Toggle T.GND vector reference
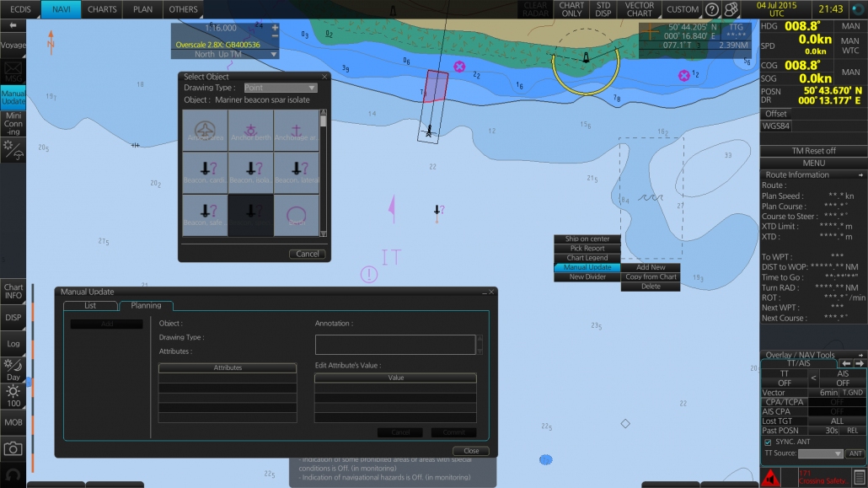 tap(853, 393)
